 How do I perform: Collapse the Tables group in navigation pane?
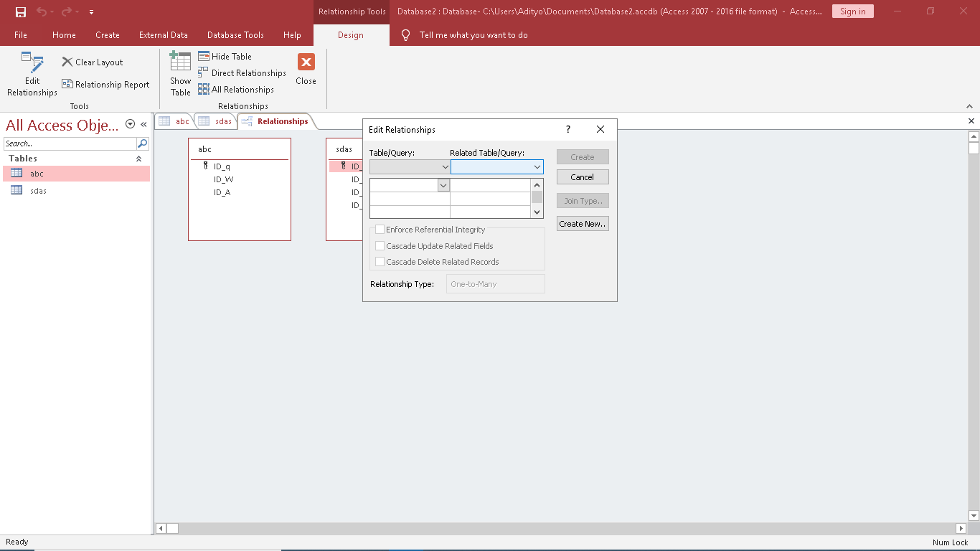[138, 159]
